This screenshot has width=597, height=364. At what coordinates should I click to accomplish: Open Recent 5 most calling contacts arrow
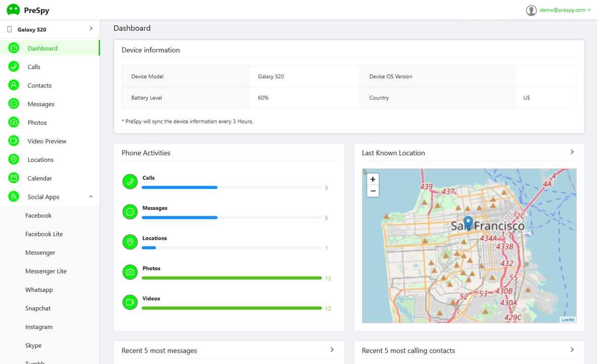[x=572, y=349]
